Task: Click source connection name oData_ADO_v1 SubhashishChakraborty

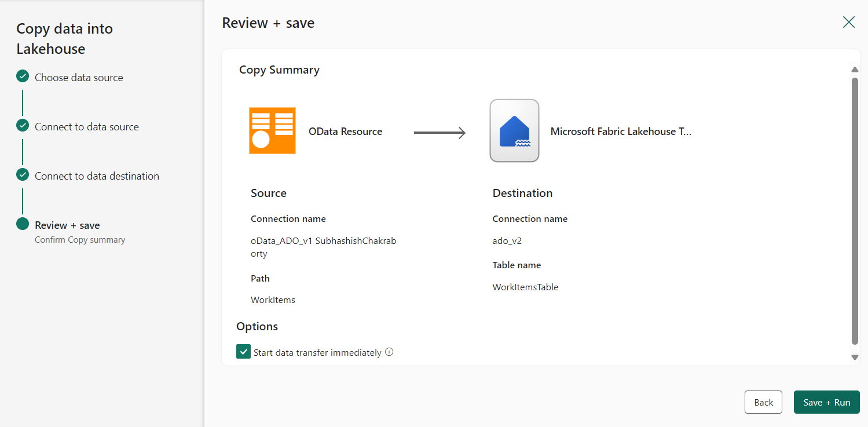Action: [324, 247]
